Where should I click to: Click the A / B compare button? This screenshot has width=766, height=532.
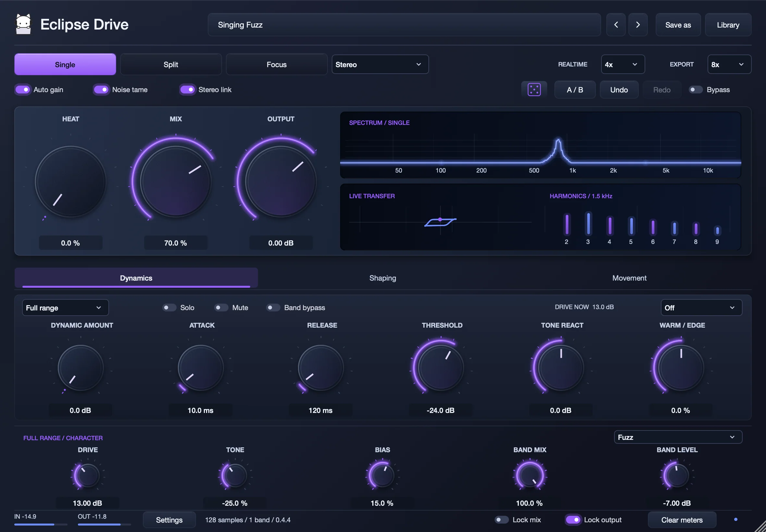[575, 90]
